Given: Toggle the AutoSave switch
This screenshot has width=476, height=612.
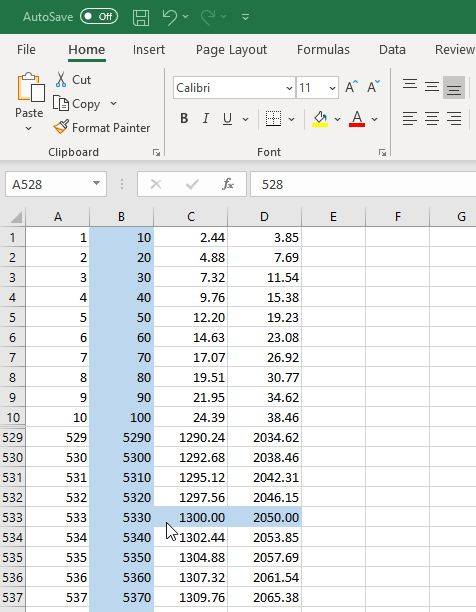Looking at the screenshot, I should pos(99,16).
